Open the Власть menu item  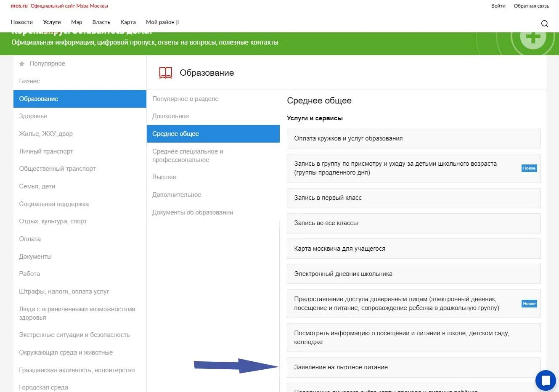point(101,22)
